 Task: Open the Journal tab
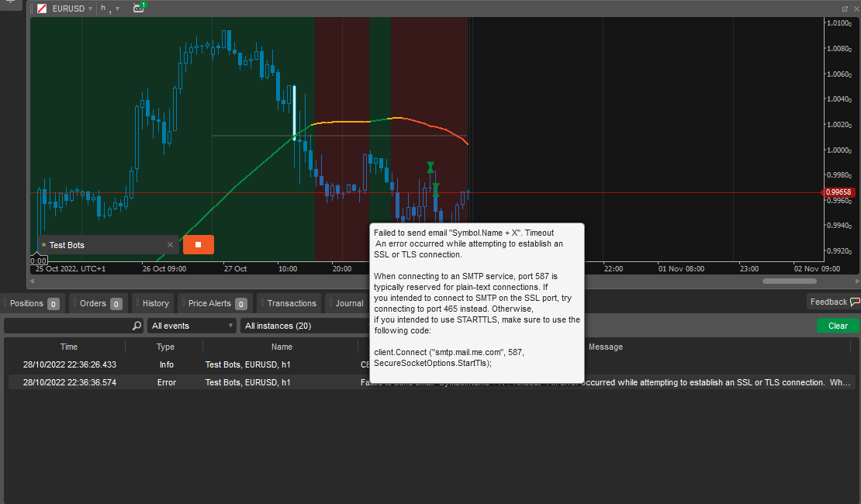click(x=348, y=303)
